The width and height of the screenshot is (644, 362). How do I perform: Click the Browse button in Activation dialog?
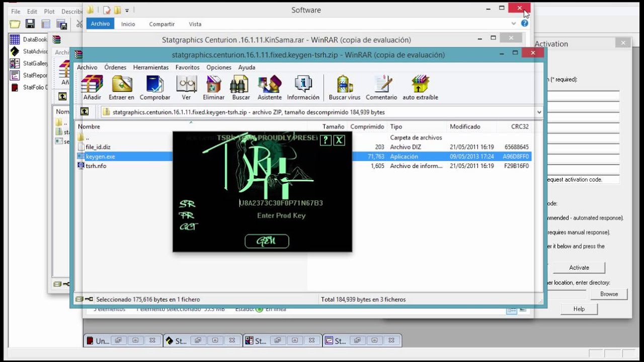tap(609, 294)
